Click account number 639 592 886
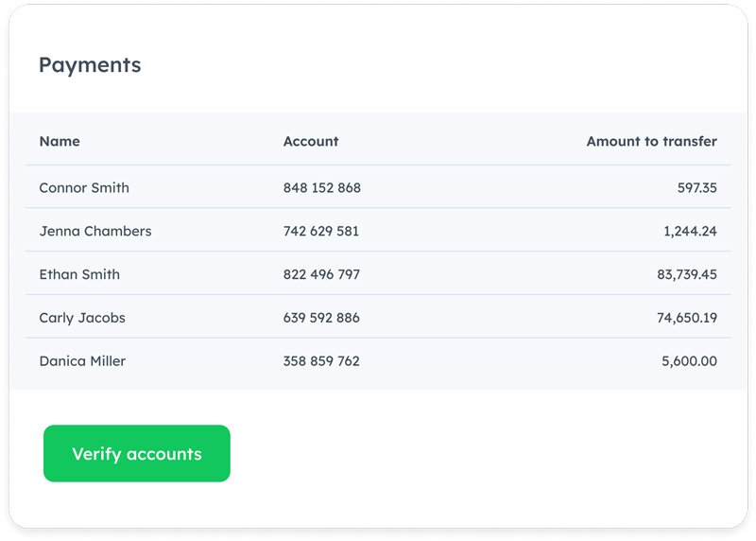Screen dimensions: 756x541 tap(321, 318)
